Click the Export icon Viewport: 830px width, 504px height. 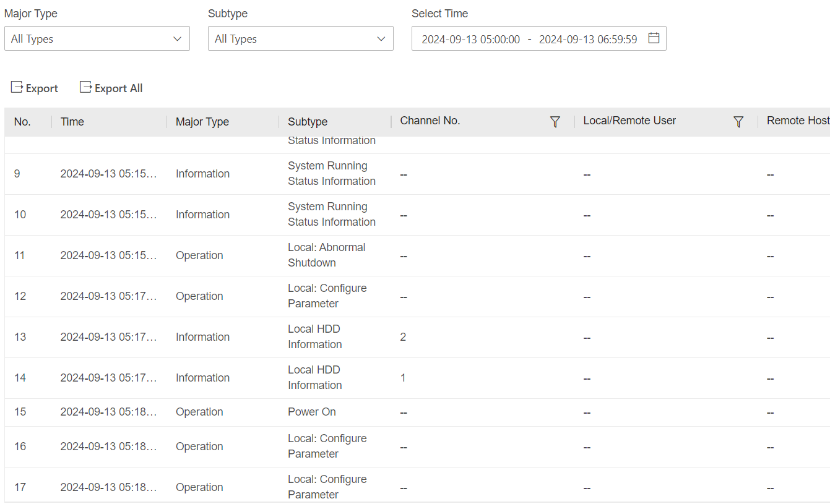pyautogui.click(x=17, y=88)
